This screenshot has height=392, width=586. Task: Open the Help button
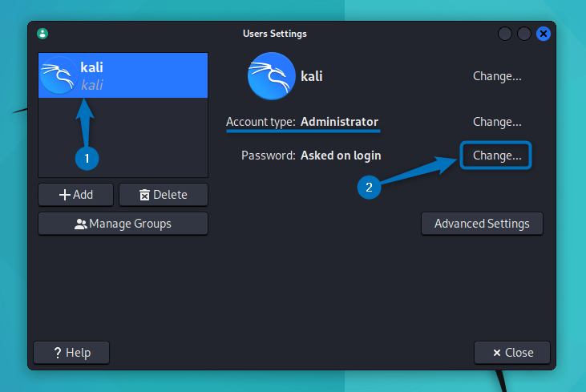[x=71, y=353]
